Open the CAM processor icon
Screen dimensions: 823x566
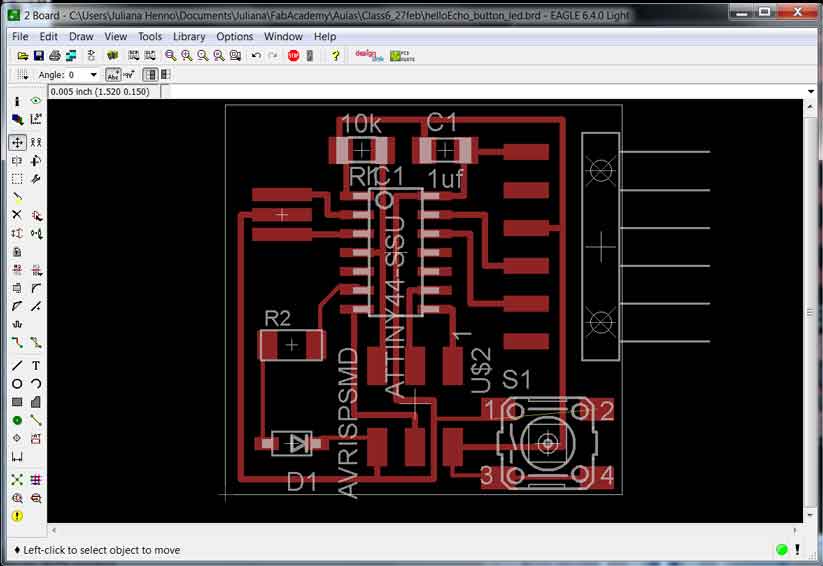point(71,56)
